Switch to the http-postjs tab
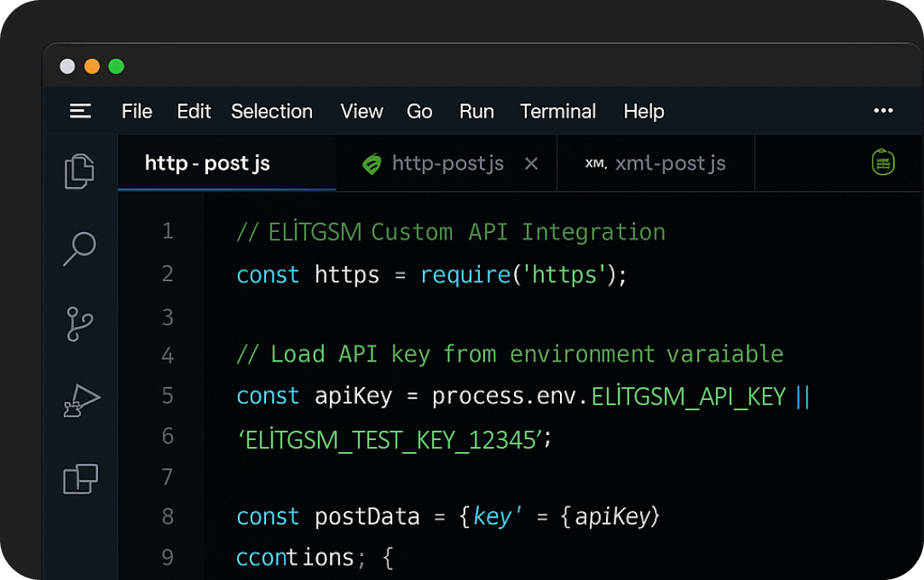The width and height of the screenshot is (924, 580). tap(447, 163)
